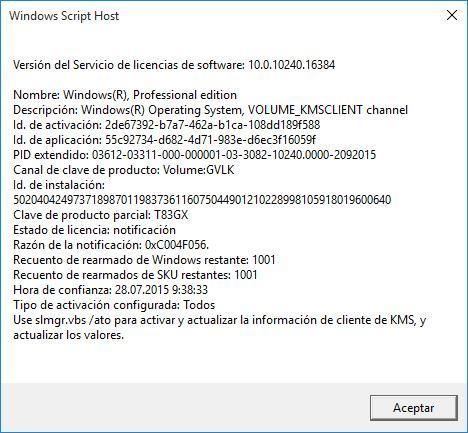Click the Estado de licencia: notificación line
The image size is (468, 433).
94,230
